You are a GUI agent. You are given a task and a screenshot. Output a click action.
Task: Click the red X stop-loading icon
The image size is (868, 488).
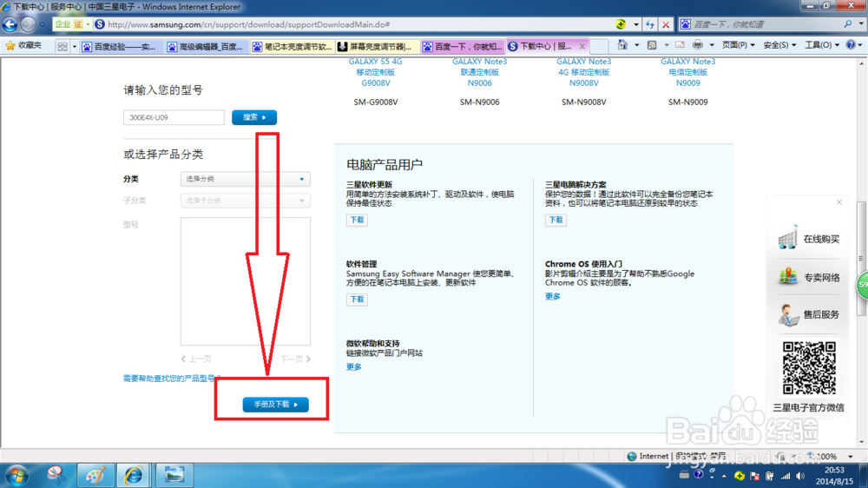coord(666,24)
